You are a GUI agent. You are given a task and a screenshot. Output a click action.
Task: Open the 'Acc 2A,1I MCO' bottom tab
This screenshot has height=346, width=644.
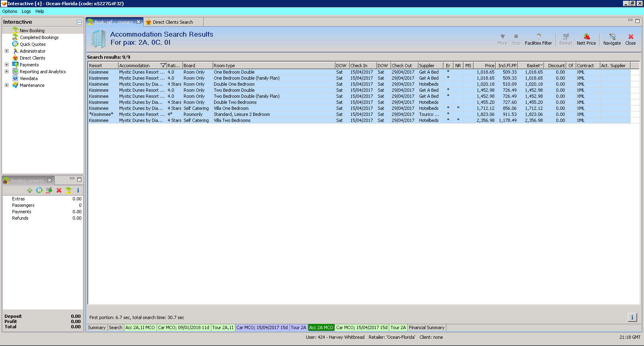(140, 327)
